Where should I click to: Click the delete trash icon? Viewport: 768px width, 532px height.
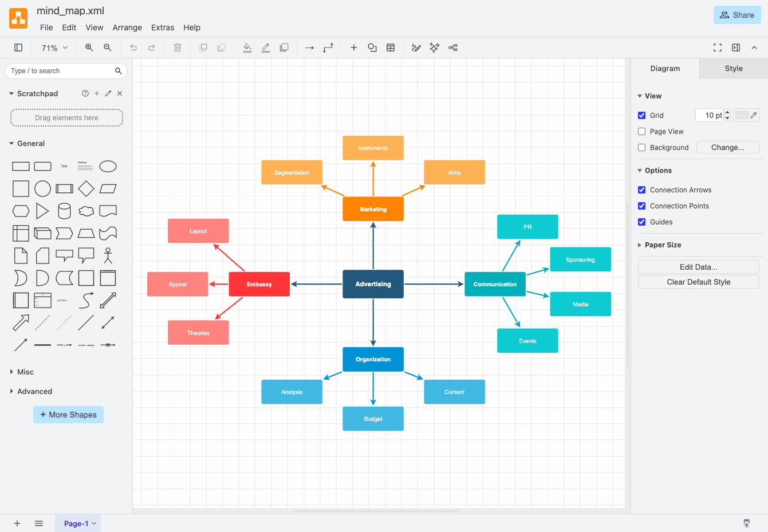pyautogui.click(x=178, y=48)
